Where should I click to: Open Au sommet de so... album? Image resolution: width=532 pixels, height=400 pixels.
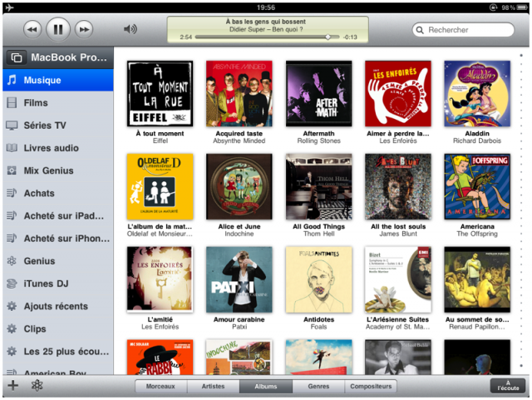(x=477, y=279)
